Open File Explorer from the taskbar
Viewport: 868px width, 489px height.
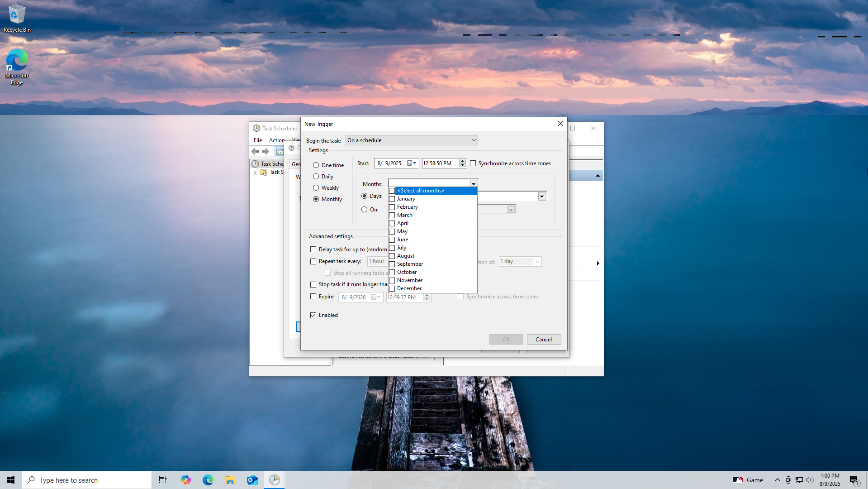coord(230,480)
